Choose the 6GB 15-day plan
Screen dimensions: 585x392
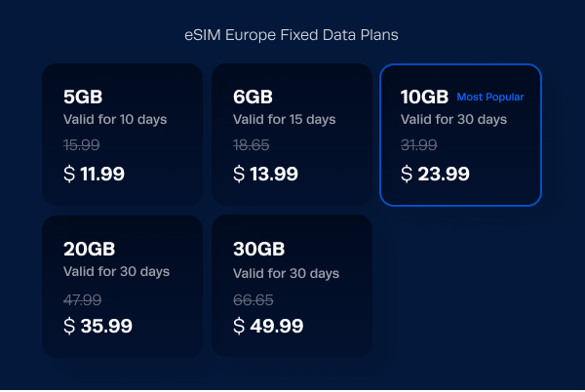(x=292, y=135)
